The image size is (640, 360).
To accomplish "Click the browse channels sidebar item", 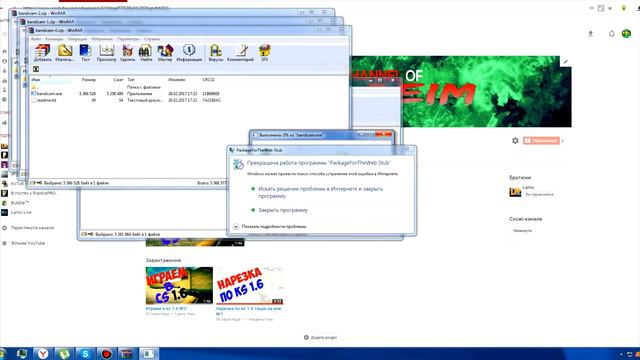I will [32, 228].
